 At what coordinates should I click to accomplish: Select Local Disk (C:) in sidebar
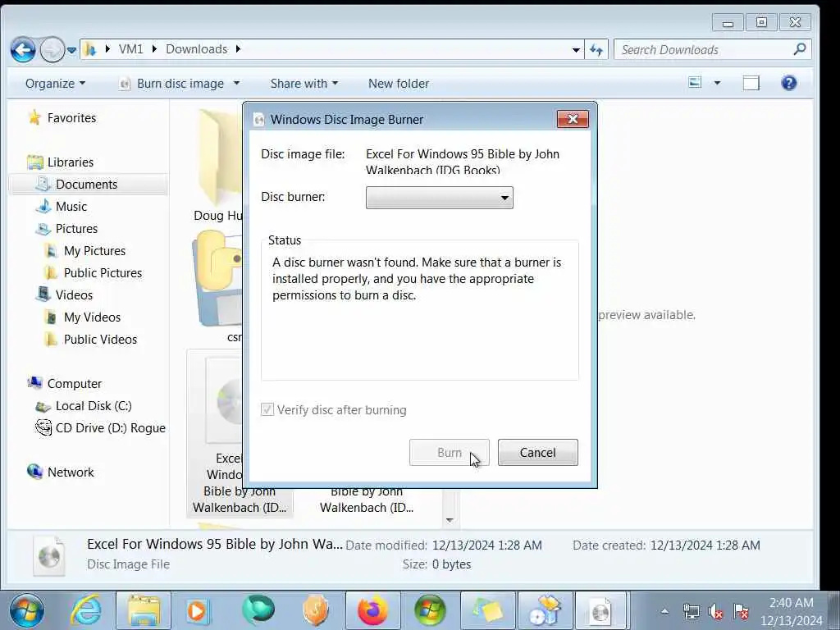[x=83, y=406]
